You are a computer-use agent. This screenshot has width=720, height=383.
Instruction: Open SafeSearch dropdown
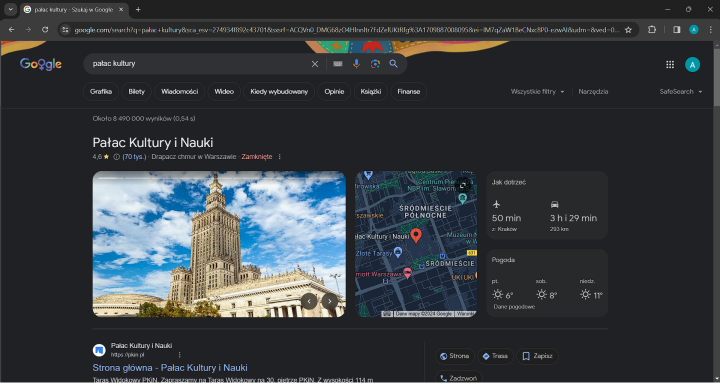tap(681, 91)
